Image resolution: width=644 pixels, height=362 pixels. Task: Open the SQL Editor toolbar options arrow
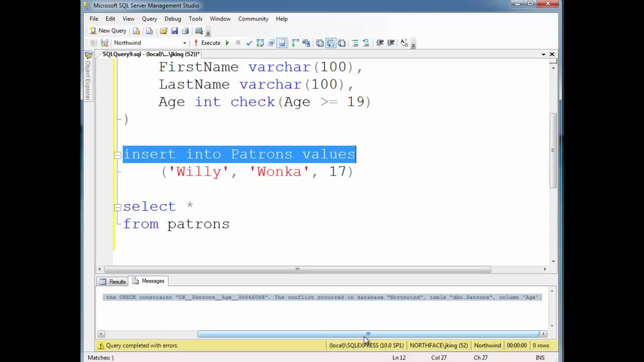[x=413, y=44]
